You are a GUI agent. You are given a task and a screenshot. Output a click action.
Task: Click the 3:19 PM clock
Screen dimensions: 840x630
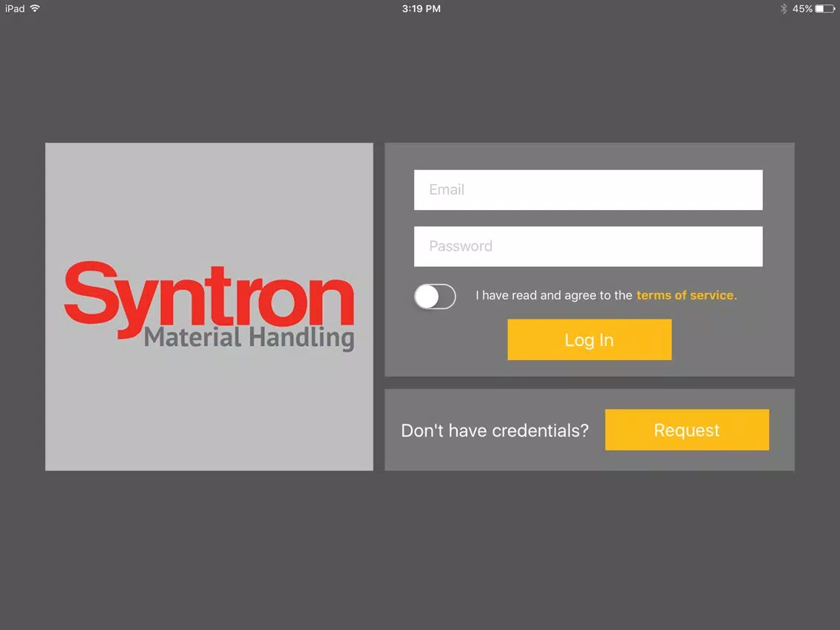pyautogui.click(x=421, y=9)
